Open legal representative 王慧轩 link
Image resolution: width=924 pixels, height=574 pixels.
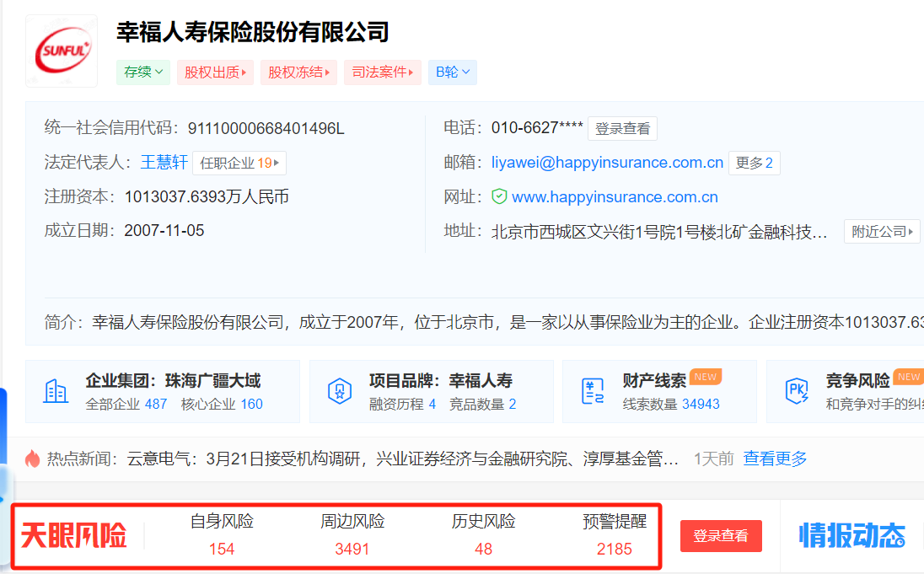tap(164, 163)
